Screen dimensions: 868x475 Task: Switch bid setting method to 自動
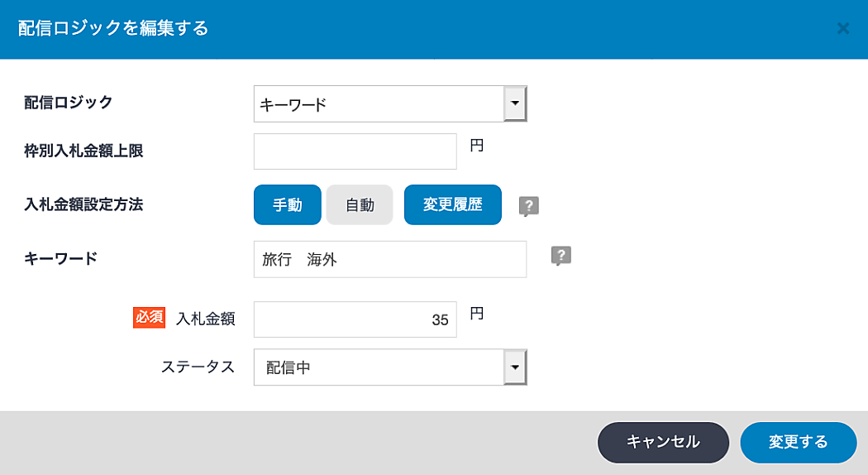tap(360, 205)
